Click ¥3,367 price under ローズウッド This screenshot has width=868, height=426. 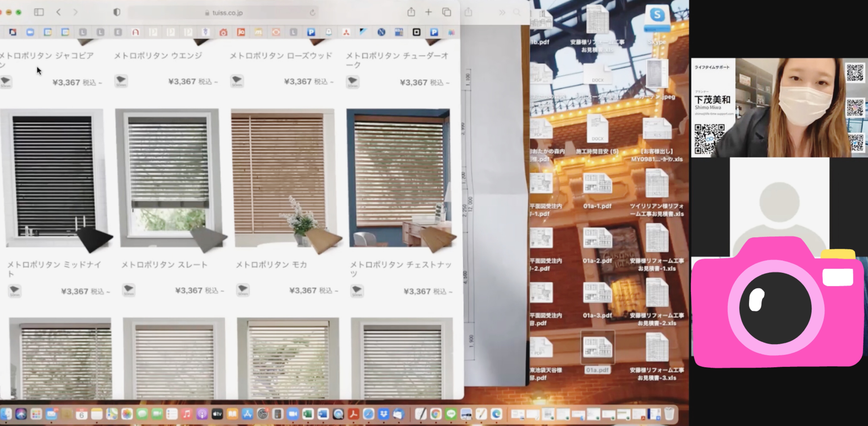(309, 82)
